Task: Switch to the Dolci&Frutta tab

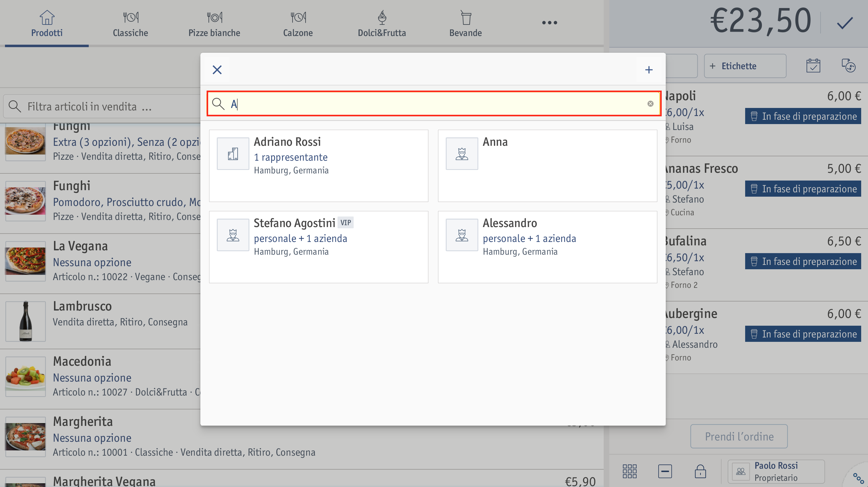Action: point(382,24)
